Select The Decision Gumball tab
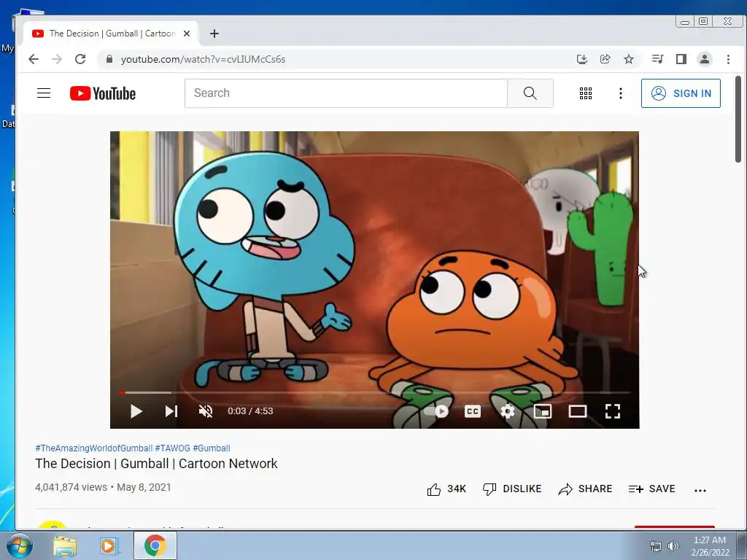Image resolution: width=747 pixels, height=560 pixels. click(x=112, y=34)
